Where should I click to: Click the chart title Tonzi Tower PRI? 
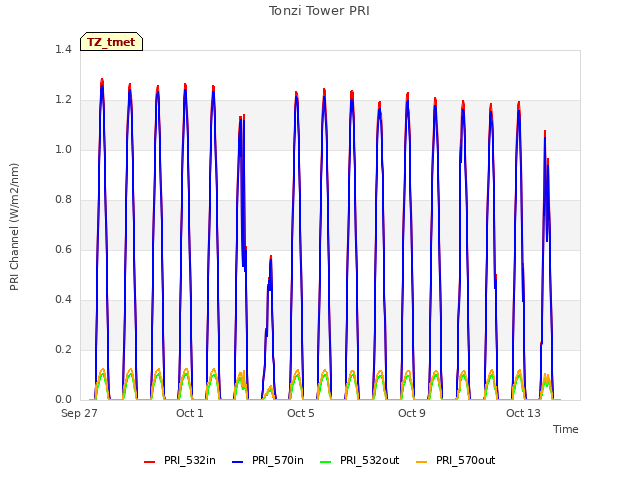319,11
